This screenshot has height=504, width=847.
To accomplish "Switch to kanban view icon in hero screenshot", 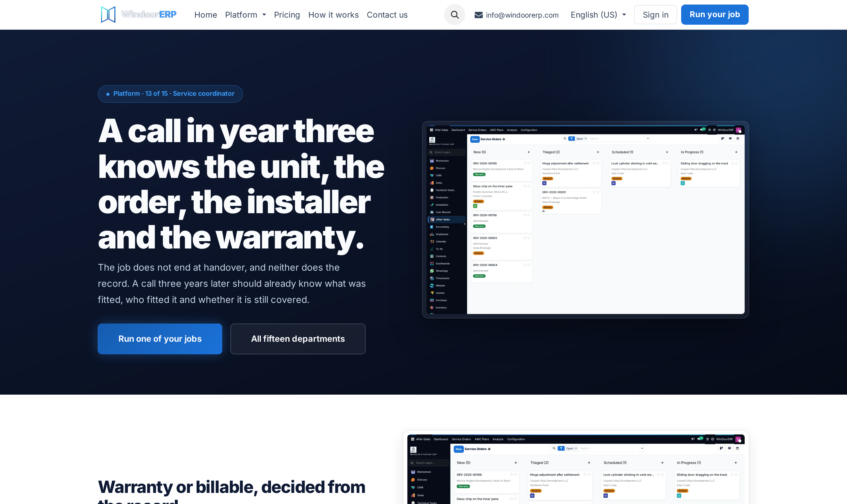I will click(x=723, y=139).
